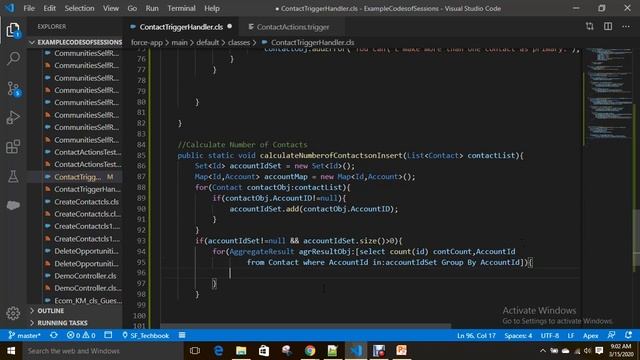Image resolution: width=640 pixels, height=360 pixels.
Task: Open File Explorer from the taskbar
Action: click(241, 351)
